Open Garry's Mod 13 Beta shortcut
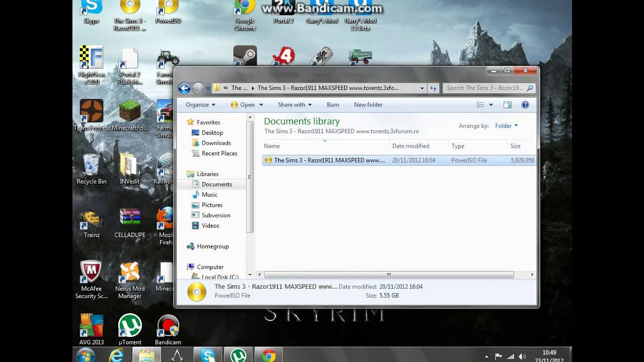 (x=360, y=15)
